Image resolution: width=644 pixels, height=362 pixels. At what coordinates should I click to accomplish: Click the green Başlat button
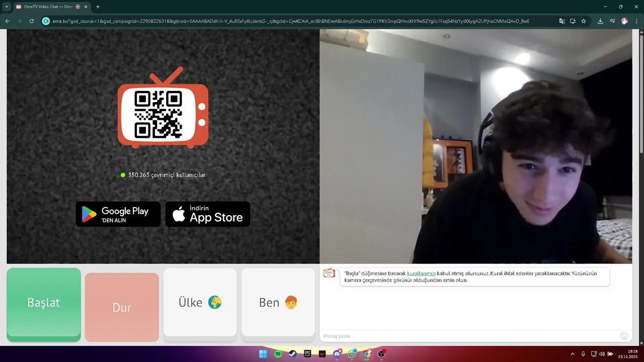44,302
